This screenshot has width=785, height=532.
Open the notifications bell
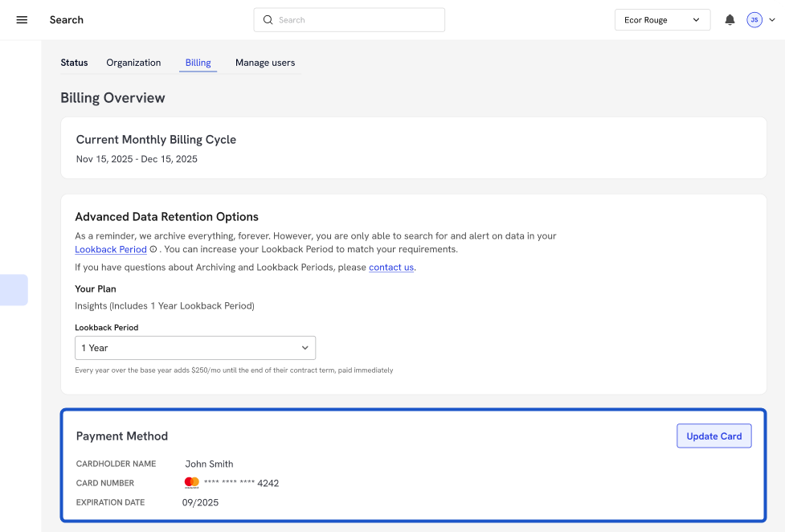point(730,20)
